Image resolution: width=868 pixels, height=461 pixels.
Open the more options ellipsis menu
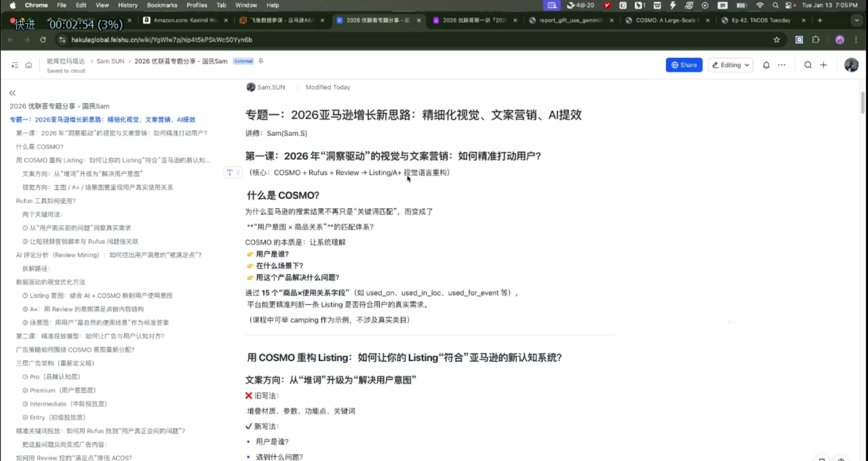tap(782, 65)
